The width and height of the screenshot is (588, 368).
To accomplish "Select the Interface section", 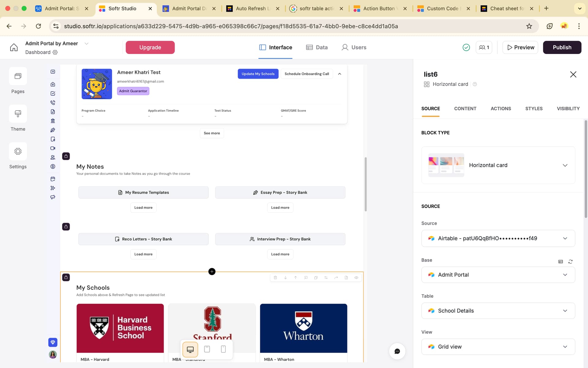I will pos(275,47).
